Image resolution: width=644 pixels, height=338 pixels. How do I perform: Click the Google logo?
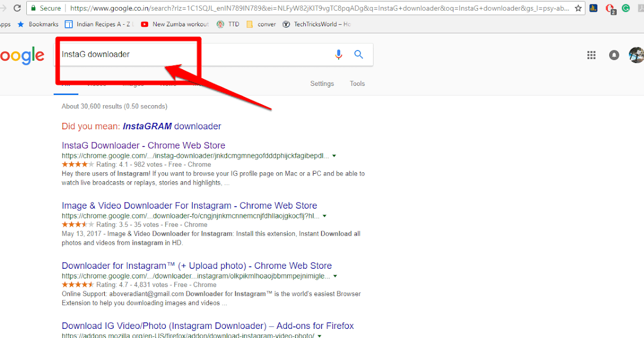click(x=21, y=56)
